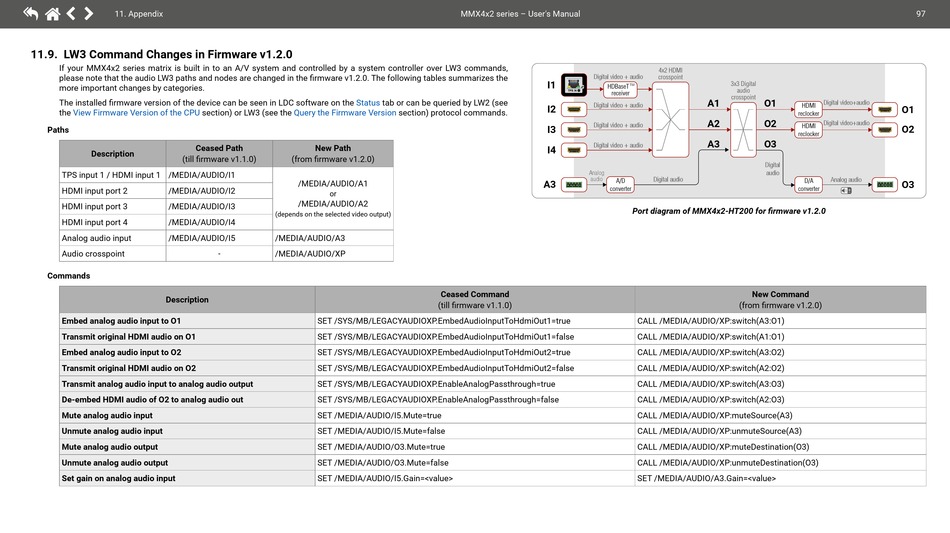Image resolution: width=950 pixels, height=533 pixels.
Task: Click the 11. Appendix chapter title
Action: (138, 14)
